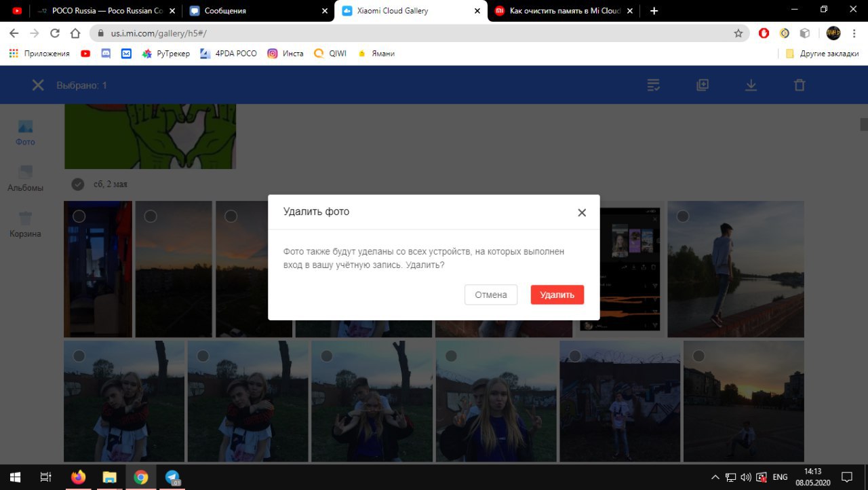Open the Chrome profile avatar
868x490 pixels.
[833, 33]
